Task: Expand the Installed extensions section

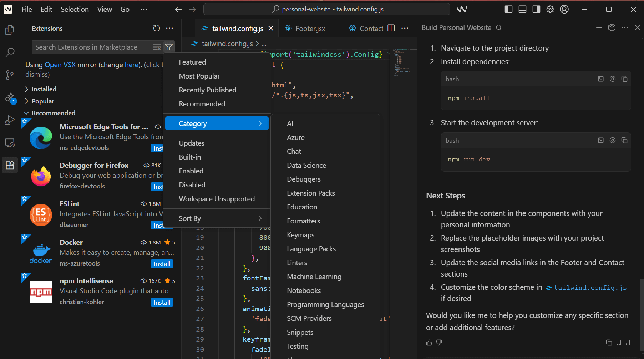Action: [44, 89]
